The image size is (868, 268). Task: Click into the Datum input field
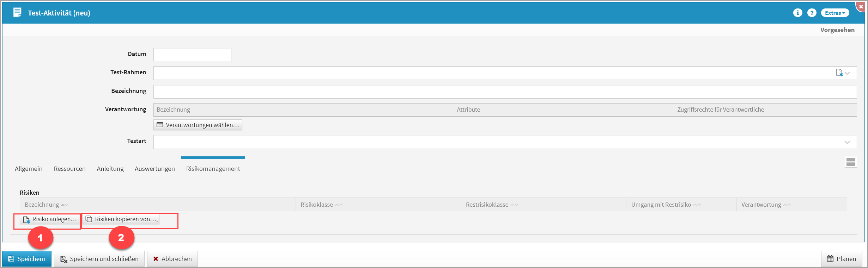(192, 55)
